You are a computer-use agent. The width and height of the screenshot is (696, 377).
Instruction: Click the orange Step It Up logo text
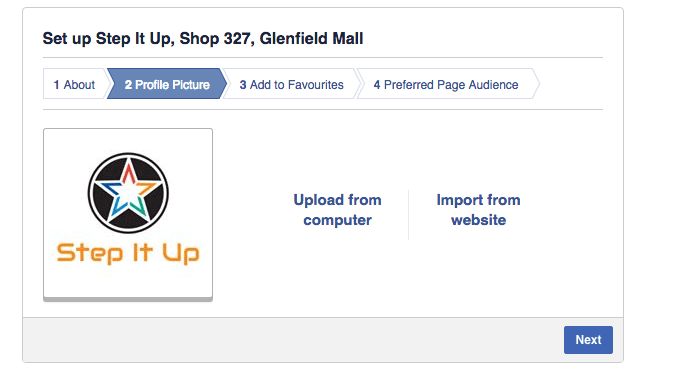click(x=128, y=254)
